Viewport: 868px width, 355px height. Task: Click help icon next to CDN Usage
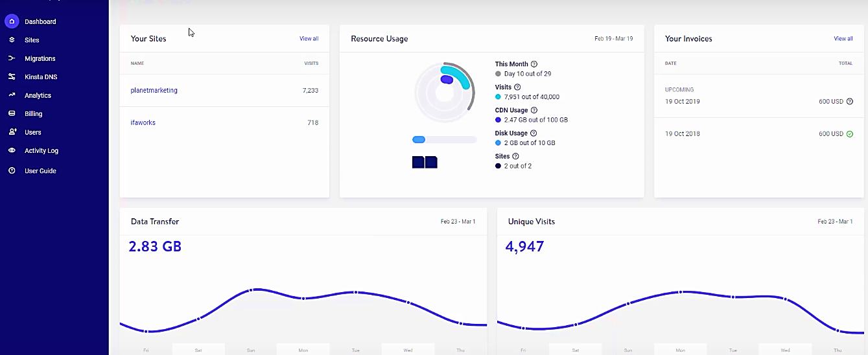tap(534, 110)
